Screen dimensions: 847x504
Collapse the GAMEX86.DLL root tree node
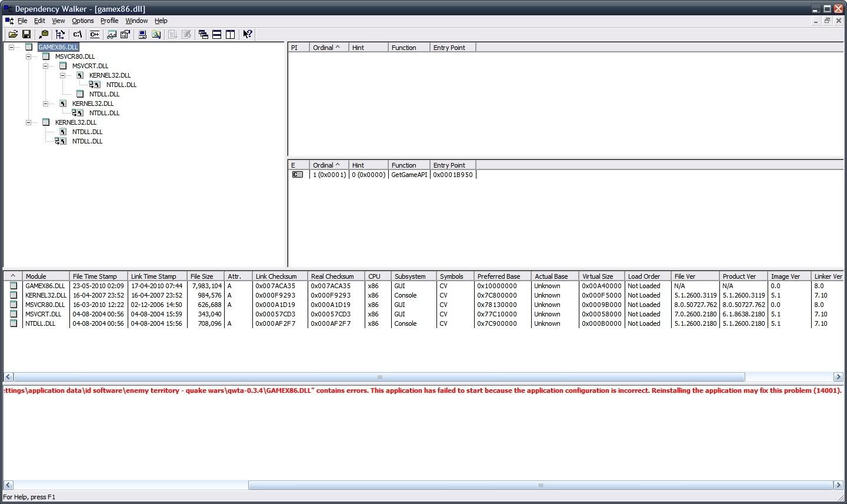pyautogui.click(x=11, y=47)
